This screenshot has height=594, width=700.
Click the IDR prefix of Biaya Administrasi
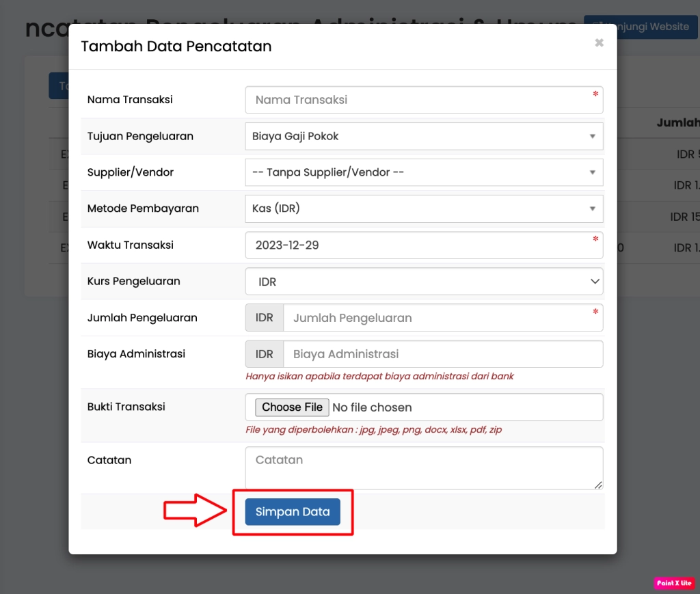tap(265, 354)
